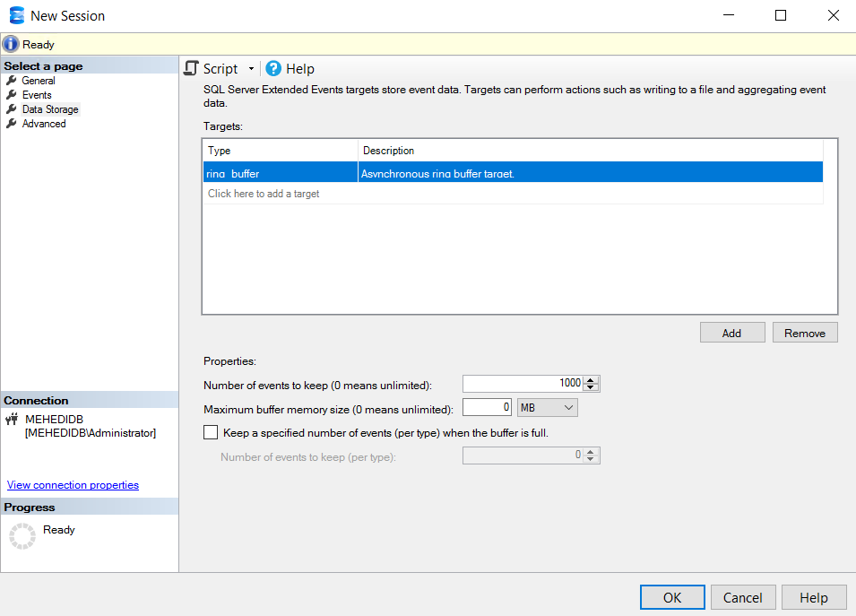Decrease number of events to keep

(591, 388)
